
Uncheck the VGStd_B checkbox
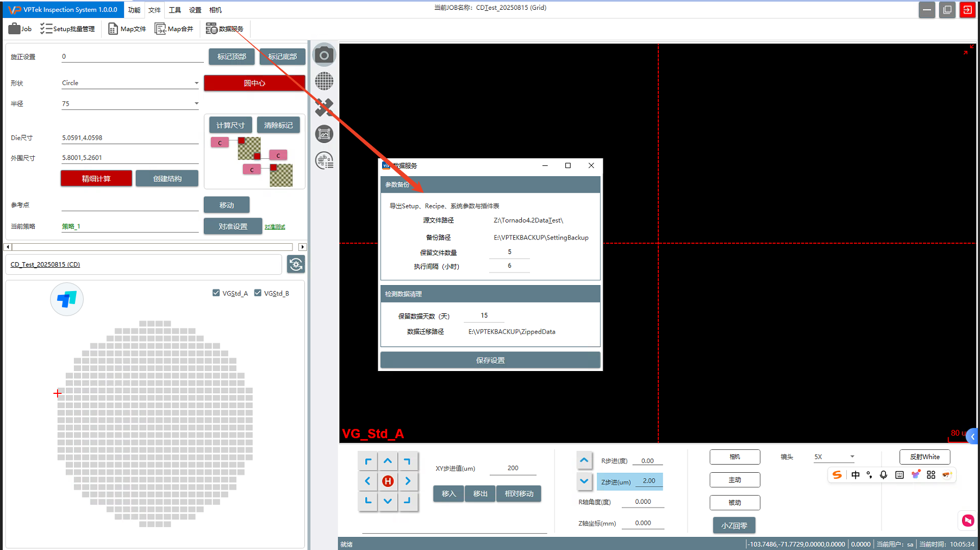258,293
